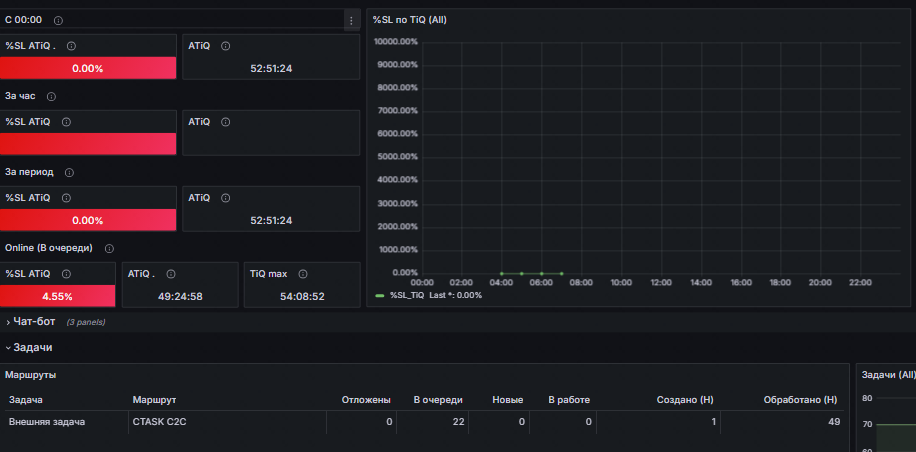This screenshot has width=916, height=452.
Task: Click info icon beside За период heading
Action: tap(70, 173)
